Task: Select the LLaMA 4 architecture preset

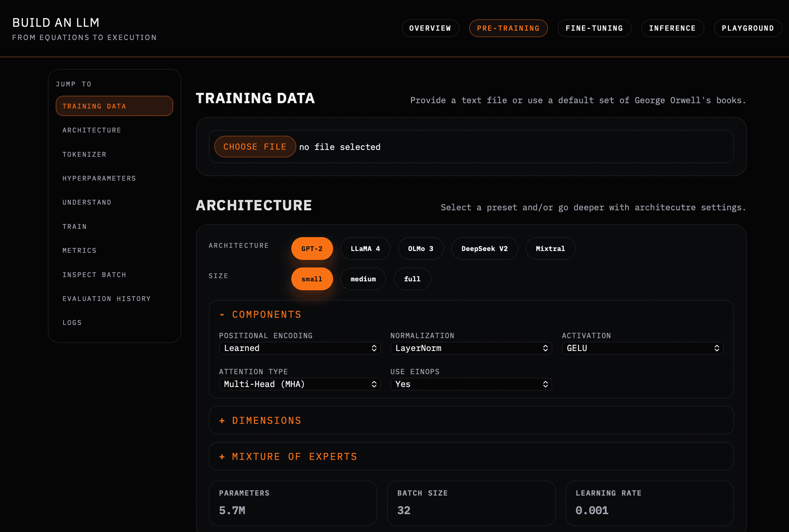Action: (365, 249)
